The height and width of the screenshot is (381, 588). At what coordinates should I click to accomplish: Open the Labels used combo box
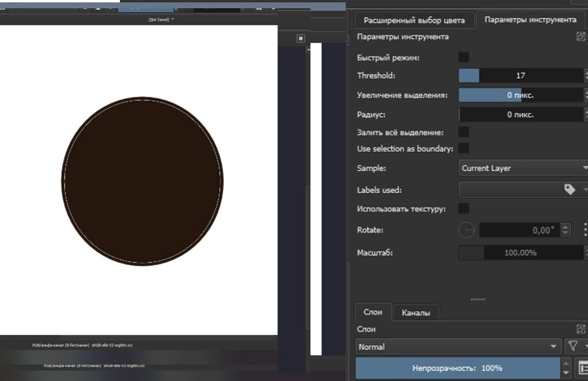click(x=523, y=190)
